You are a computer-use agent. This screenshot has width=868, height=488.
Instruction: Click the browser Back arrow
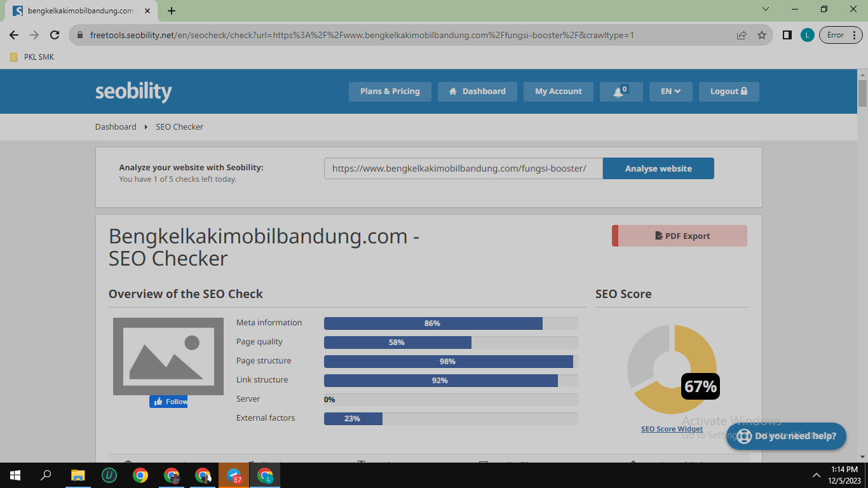[14, 36]
